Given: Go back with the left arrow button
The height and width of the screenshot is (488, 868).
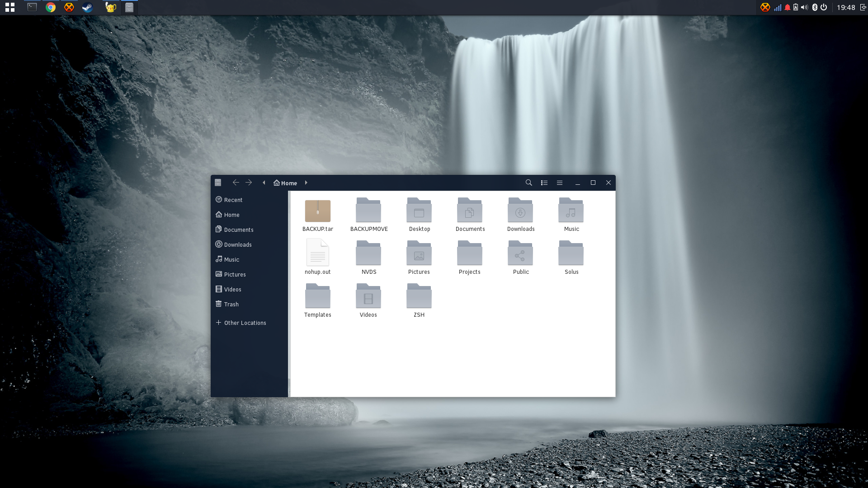Looking at the screenshot, I should tap(236, 183).
